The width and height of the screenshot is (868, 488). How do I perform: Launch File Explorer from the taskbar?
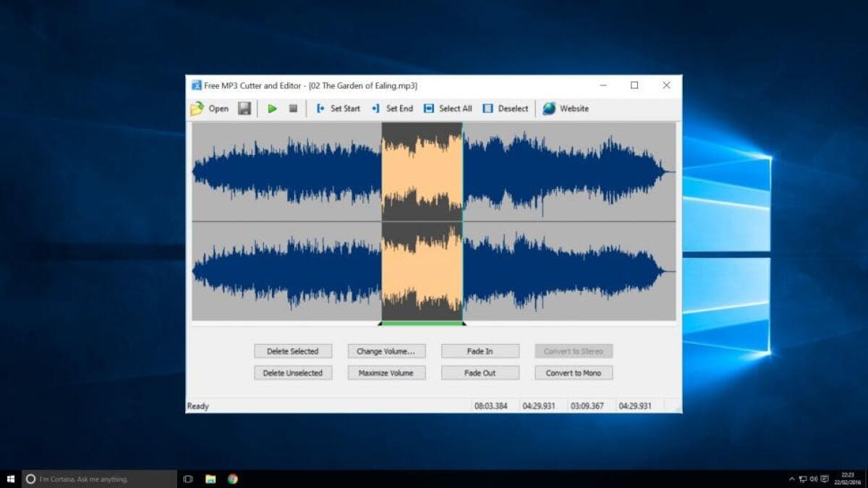point(210,479)
